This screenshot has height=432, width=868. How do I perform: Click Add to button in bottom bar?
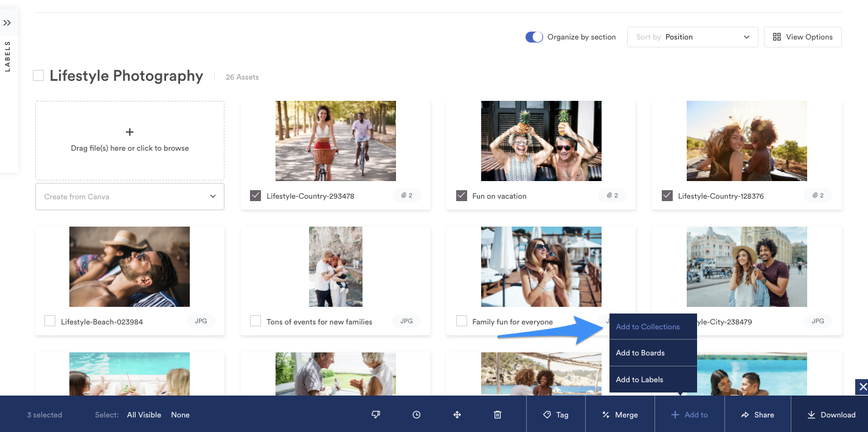690,414
